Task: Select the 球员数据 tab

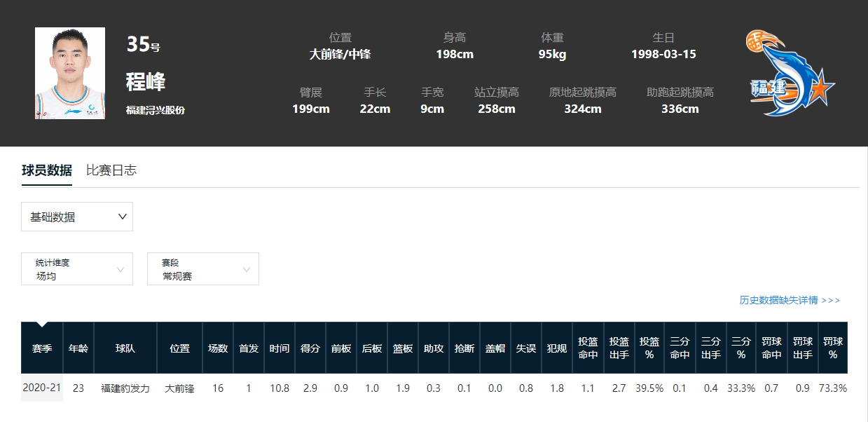Action: coord(47,170)
